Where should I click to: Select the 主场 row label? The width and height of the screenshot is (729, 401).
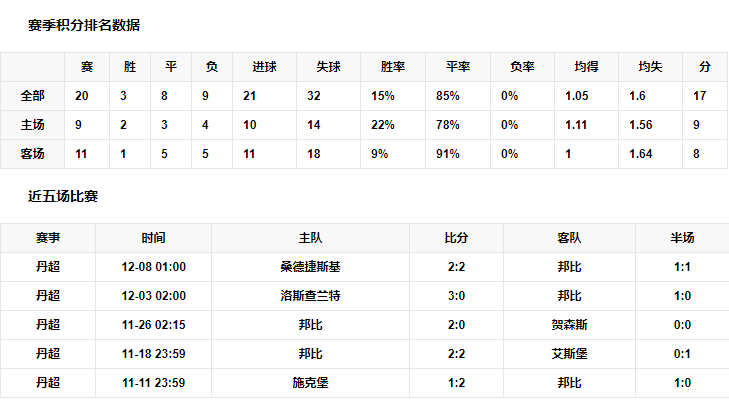pos(33,125)
